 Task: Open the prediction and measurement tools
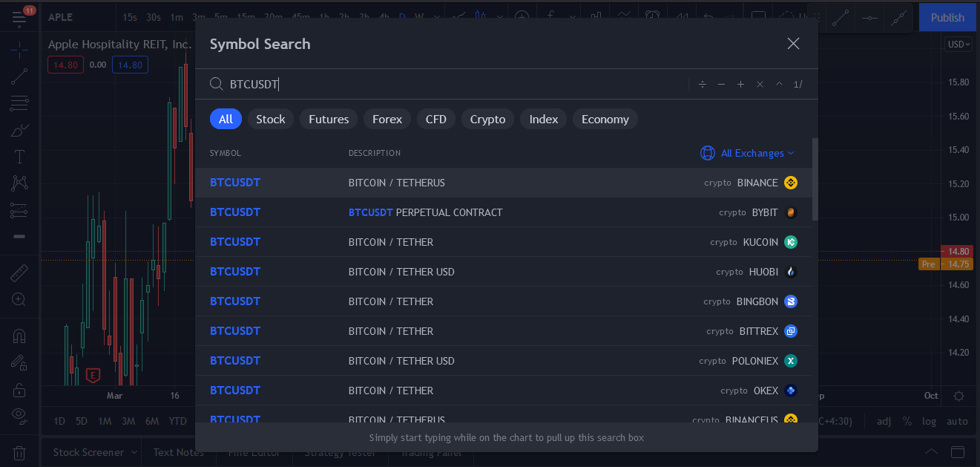tap(19, 211)
